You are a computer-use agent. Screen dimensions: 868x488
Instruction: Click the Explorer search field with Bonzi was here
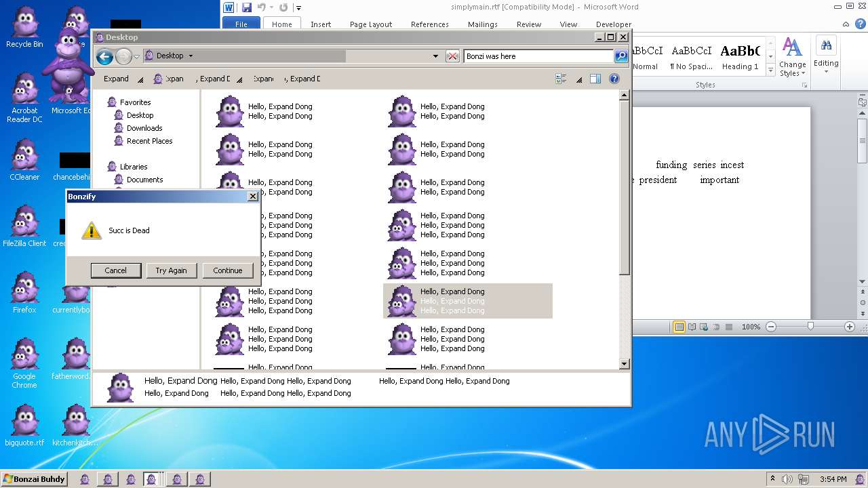[x=538, y=56]
